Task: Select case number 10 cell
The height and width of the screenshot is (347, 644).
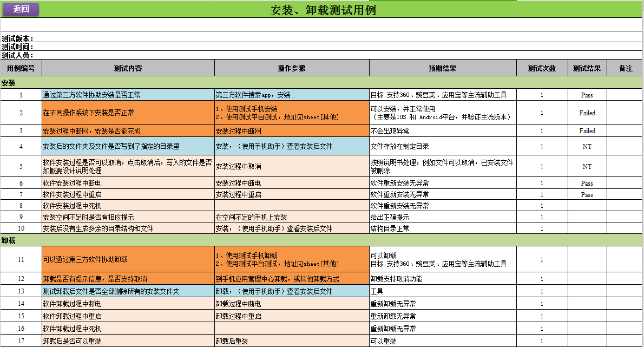Action: pyautogui.click(x=21, y=228)
